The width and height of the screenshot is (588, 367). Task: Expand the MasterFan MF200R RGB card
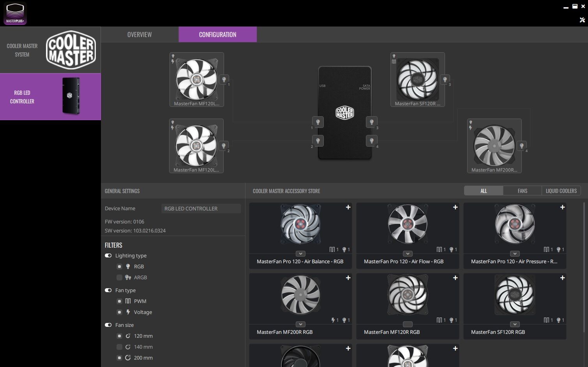point(300,324)
